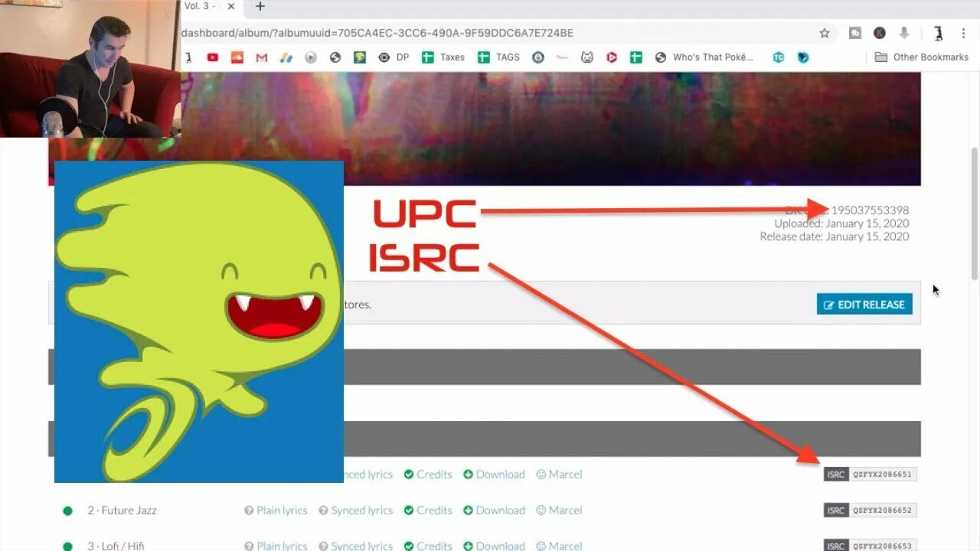This screenshot has height=551, width=980.
Task: Open the YouTube bookmark
Action: 213,57
